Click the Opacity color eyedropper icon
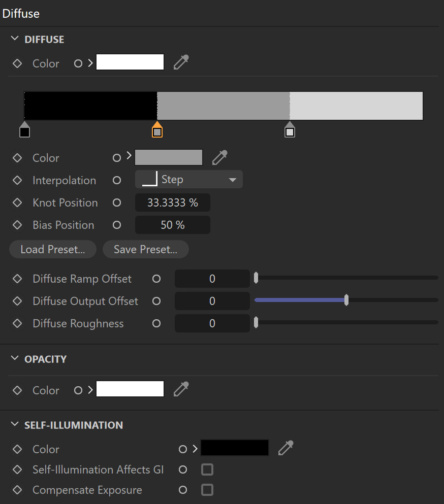Viewport: 444px width, 504px height. (x=181, y=389)
